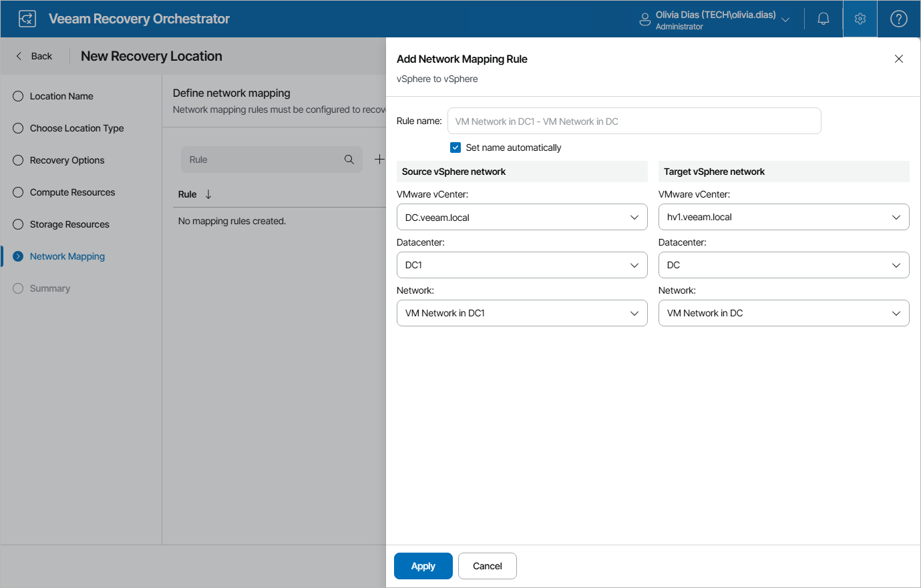Click the Cancel button
The image size is (921, 588).
tap(487, 566)
